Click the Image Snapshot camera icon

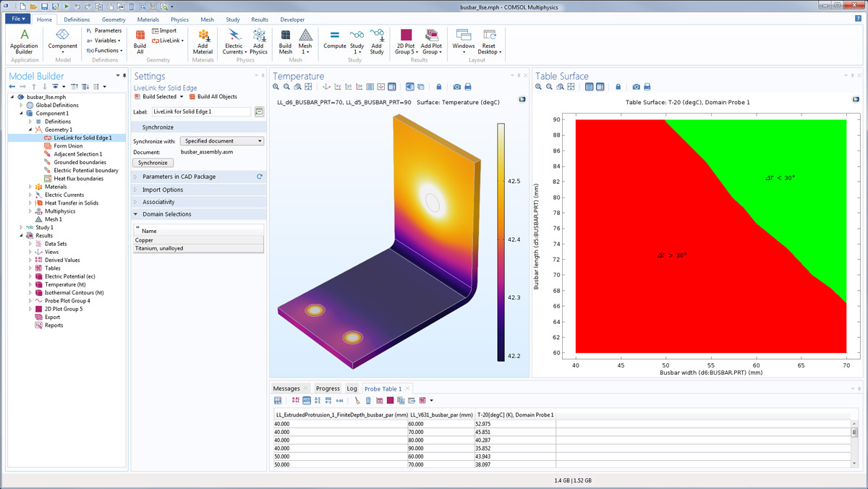click(x=456, y=87)
